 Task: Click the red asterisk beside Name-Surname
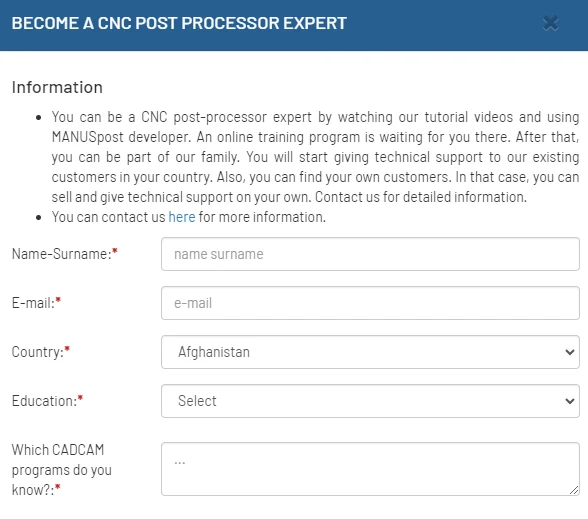[115, 251]
